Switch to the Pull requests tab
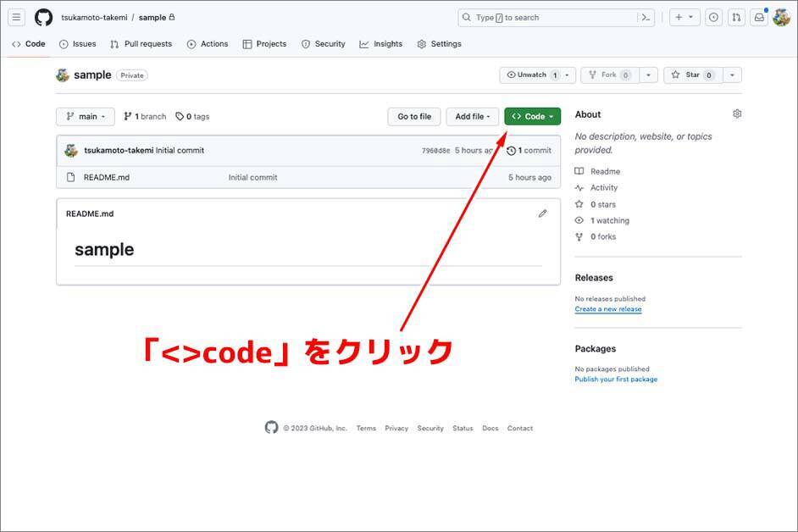 click(141, 44)
